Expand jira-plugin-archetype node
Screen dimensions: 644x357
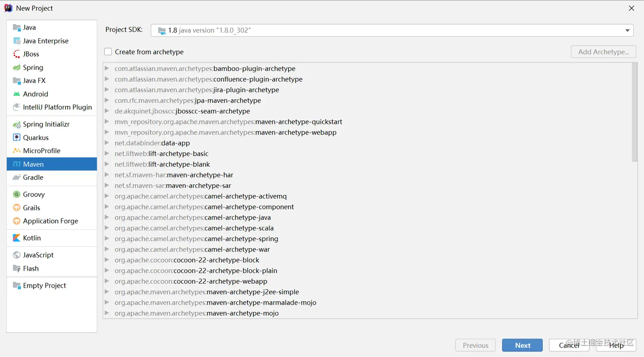click(x=107, y=89)
